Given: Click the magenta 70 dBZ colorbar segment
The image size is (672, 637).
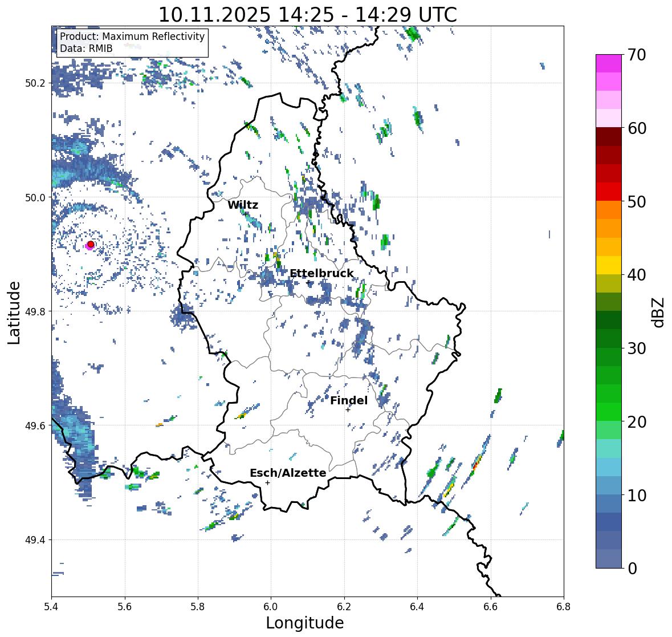Looking at the screenshot, I should (x=609, y=63).
